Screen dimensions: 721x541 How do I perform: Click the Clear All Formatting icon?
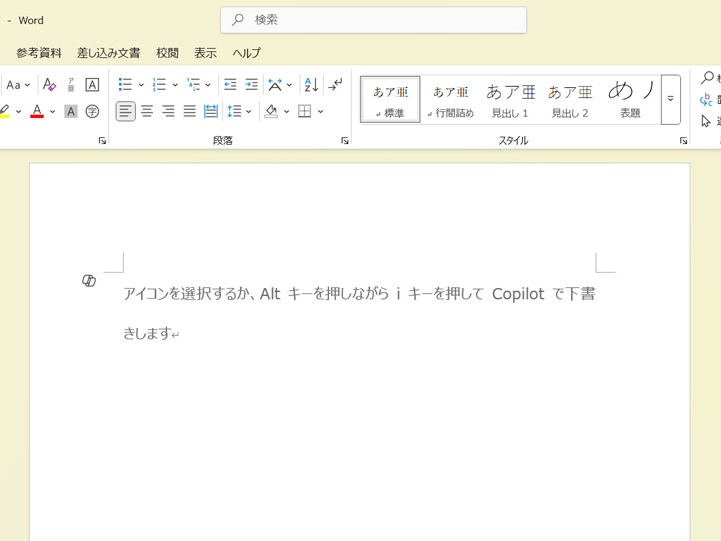click(x=49, y=85)
